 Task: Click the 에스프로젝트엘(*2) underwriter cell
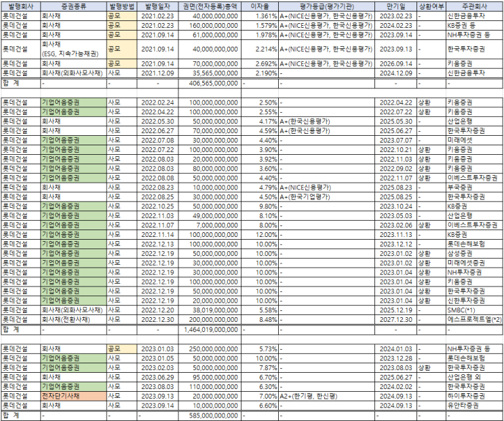474,320
